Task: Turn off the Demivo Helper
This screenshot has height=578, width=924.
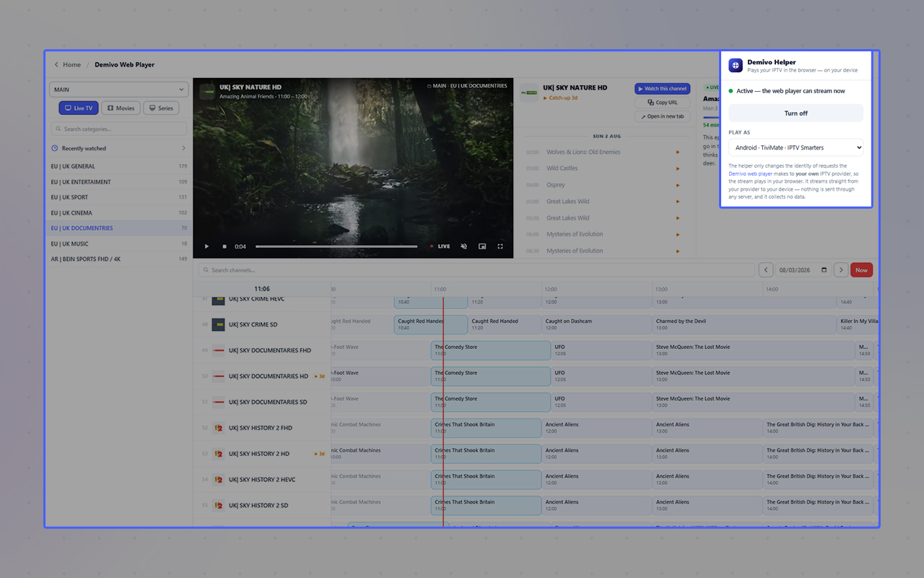Action: [796, 113]
